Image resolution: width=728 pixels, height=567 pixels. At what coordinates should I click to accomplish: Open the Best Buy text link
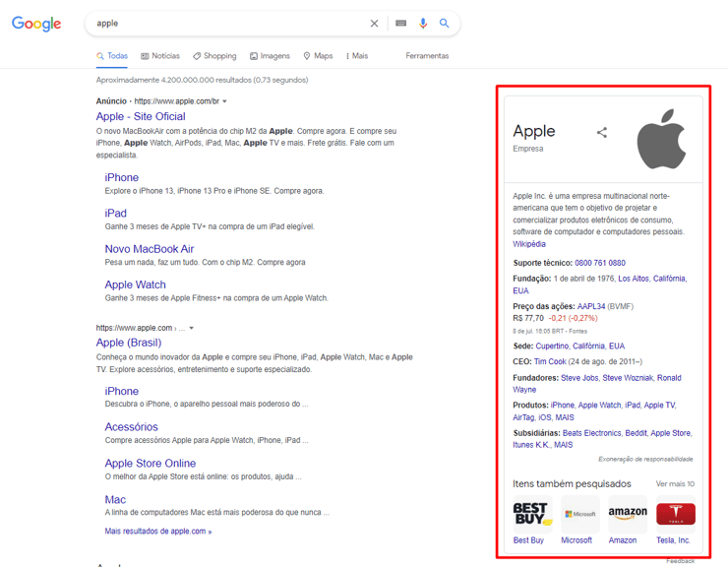528,540
